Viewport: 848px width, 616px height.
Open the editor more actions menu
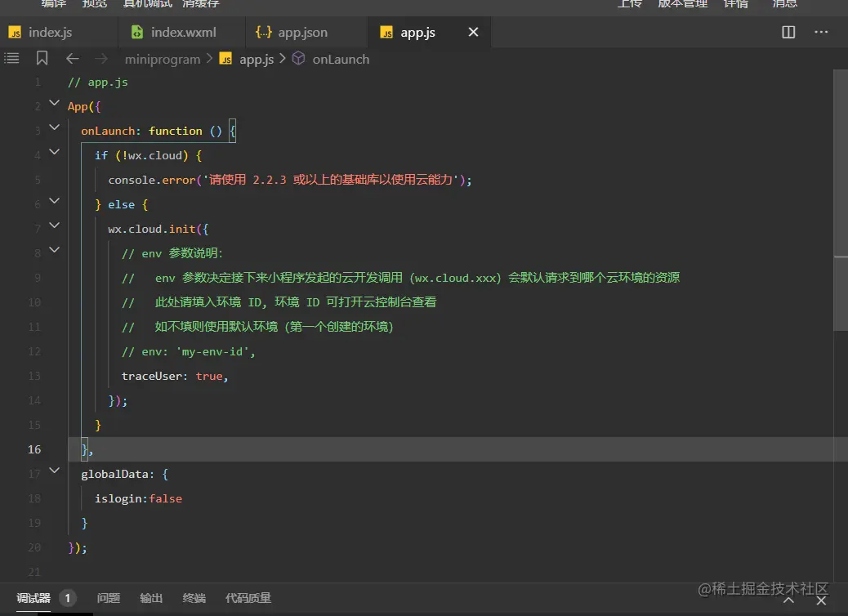(x=821, y=32)
